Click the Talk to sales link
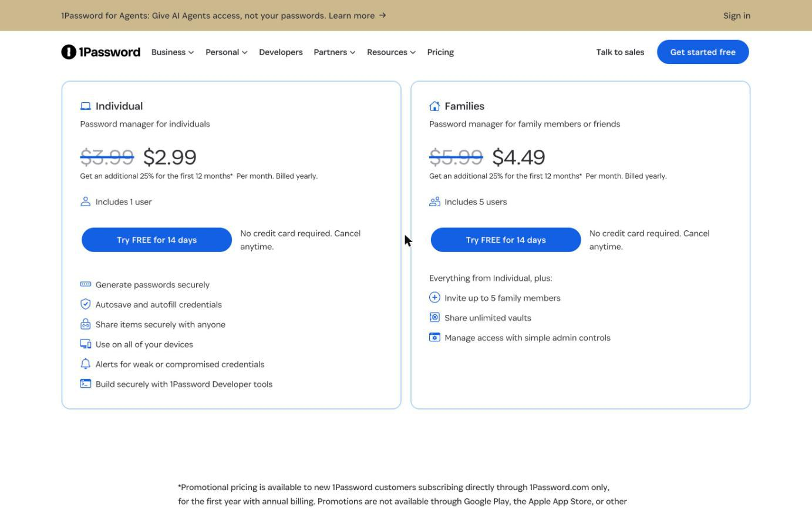812x510 pixels. [x=620, y=52]
